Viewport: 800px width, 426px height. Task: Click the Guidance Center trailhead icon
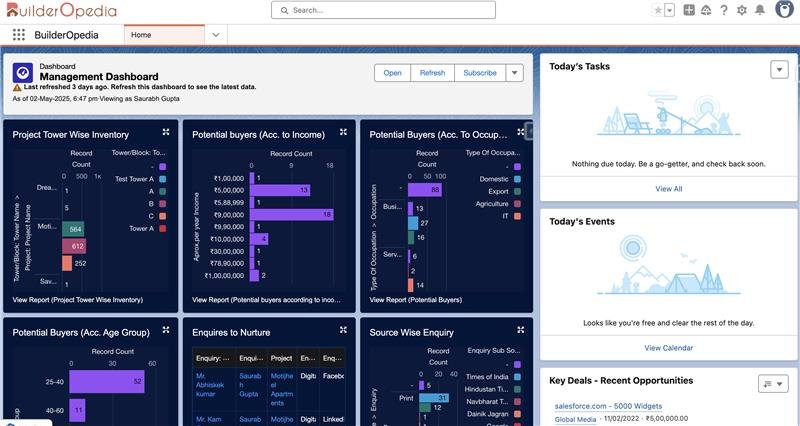pos(706,10)
